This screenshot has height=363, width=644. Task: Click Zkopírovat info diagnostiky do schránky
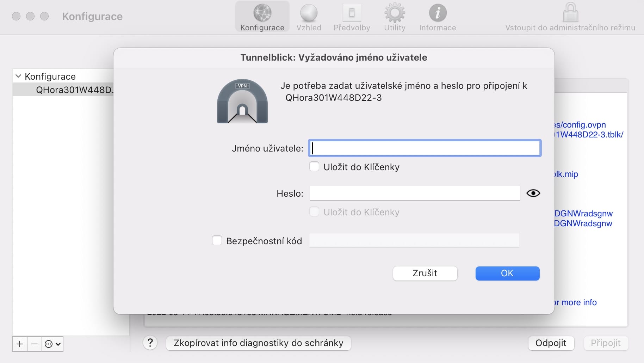pos(258,343)
